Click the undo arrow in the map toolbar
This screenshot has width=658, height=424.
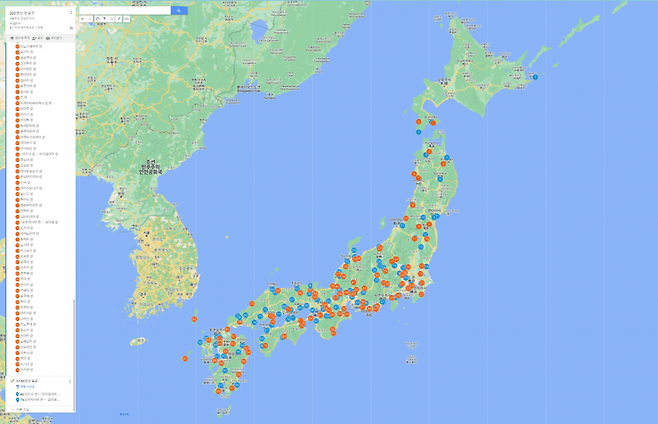(x=83, y=19)
